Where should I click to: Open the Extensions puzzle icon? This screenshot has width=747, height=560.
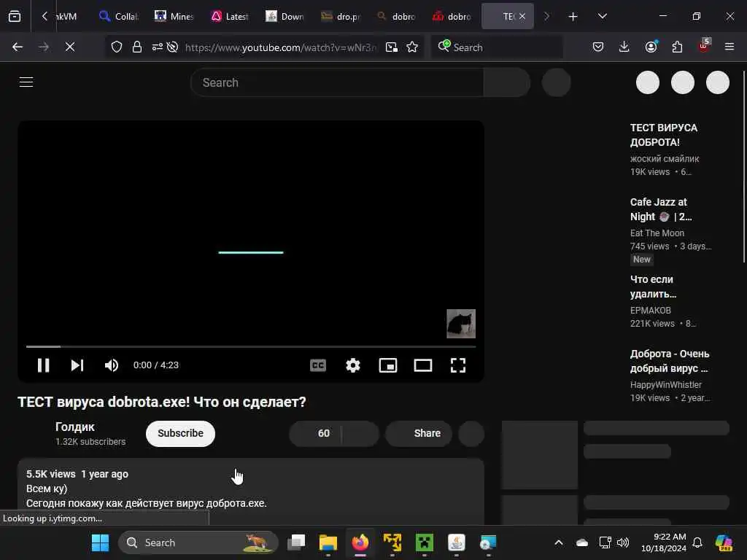[x=677, y=47]
